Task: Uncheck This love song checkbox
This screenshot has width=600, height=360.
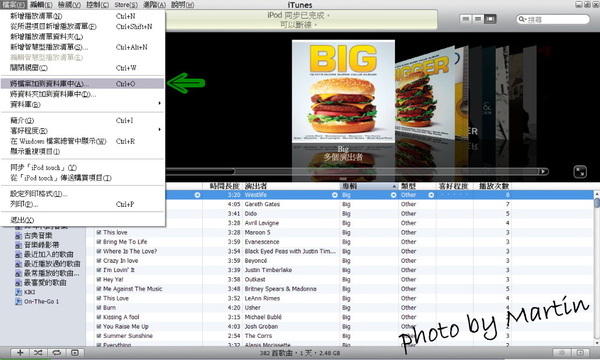Action: (x=99, y=232)
